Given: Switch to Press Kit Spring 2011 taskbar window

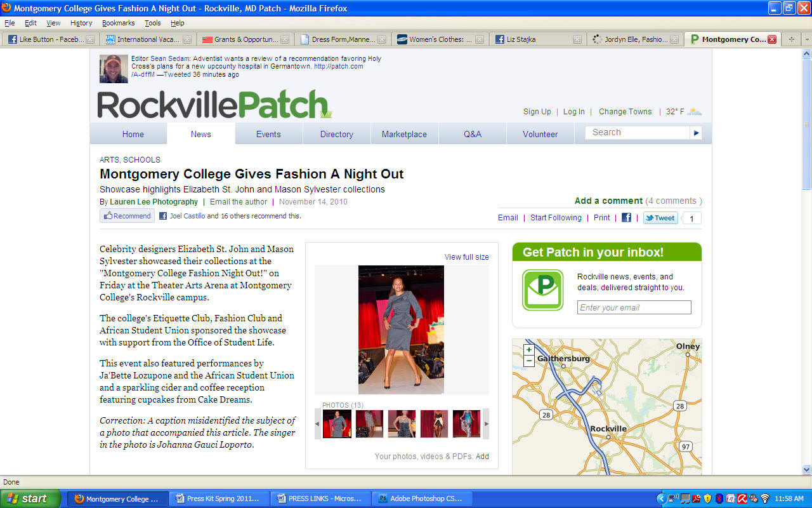Looking at the screenshot, I should [220, 498].
